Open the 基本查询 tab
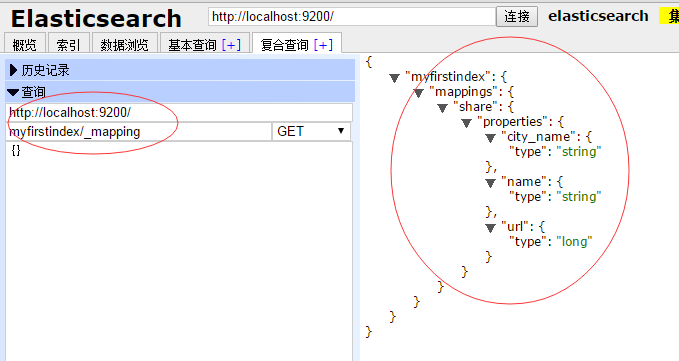Image resolution: width=679 pixels, height=361 pixels. tap(192, 45)
